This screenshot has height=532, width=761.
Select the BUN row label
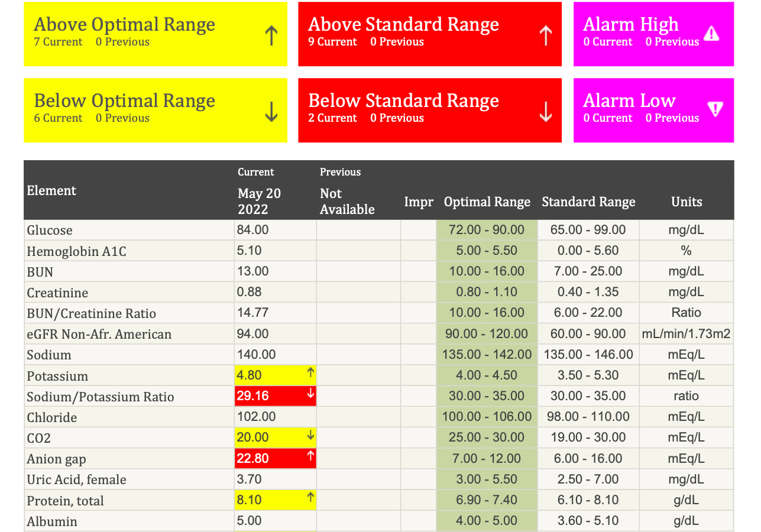click(40, 273)
